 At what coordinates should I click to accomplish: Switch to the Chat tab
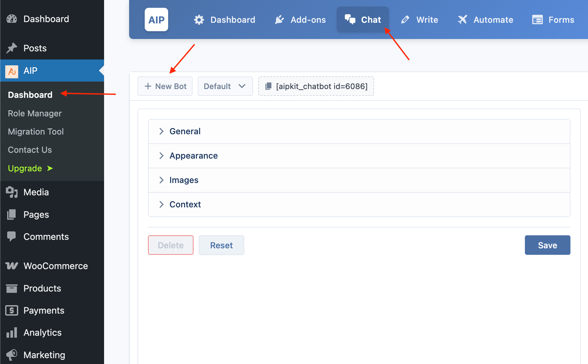point(363,19)
